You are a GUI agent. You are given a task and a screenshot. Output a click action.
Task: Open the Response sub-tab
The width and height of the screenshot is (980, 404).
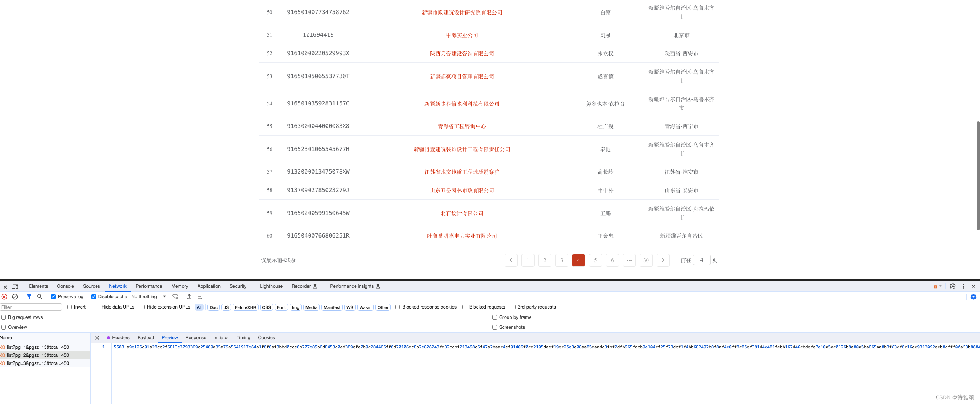(196, 338)
